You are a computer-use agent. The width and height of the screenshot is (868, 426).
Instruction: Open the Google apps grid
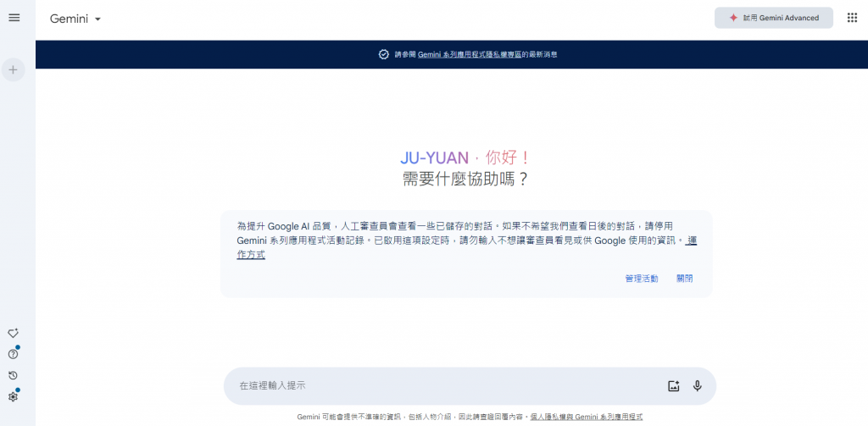[852, 18]
